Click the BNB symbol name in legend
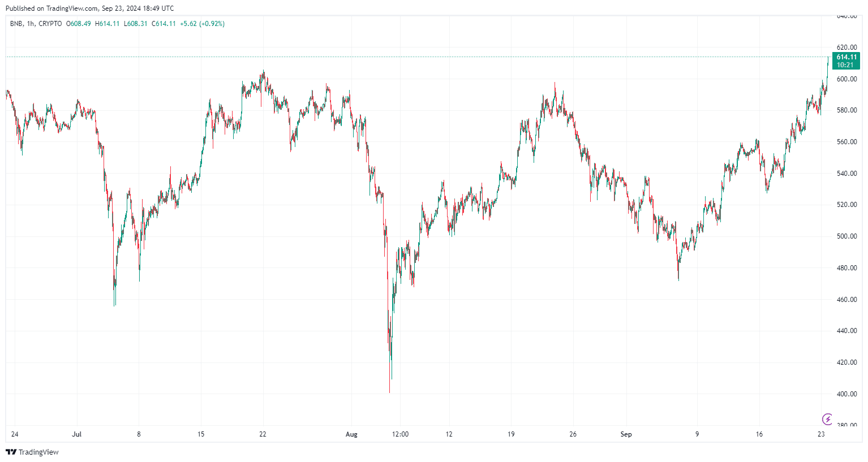Image resolution: width=868 pixels, height=462 pixels. tap(16, 24)
